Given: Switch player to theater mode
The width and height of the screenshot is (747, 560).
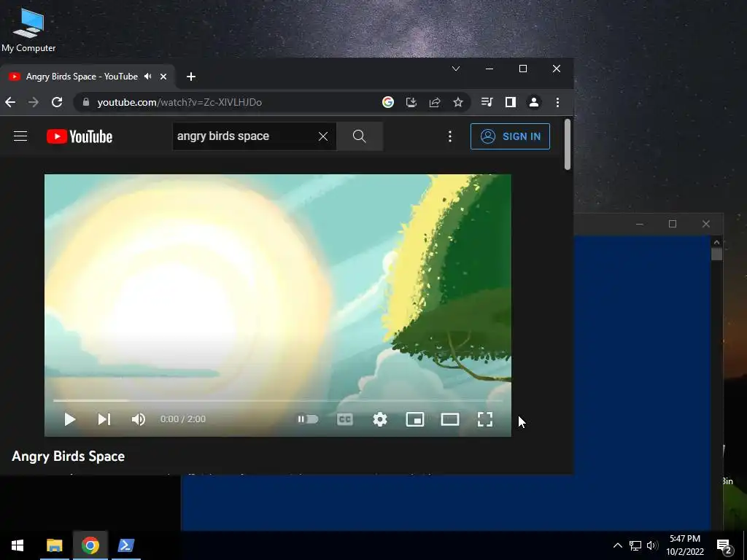Looking at the screenshot, I should [450, 419].
